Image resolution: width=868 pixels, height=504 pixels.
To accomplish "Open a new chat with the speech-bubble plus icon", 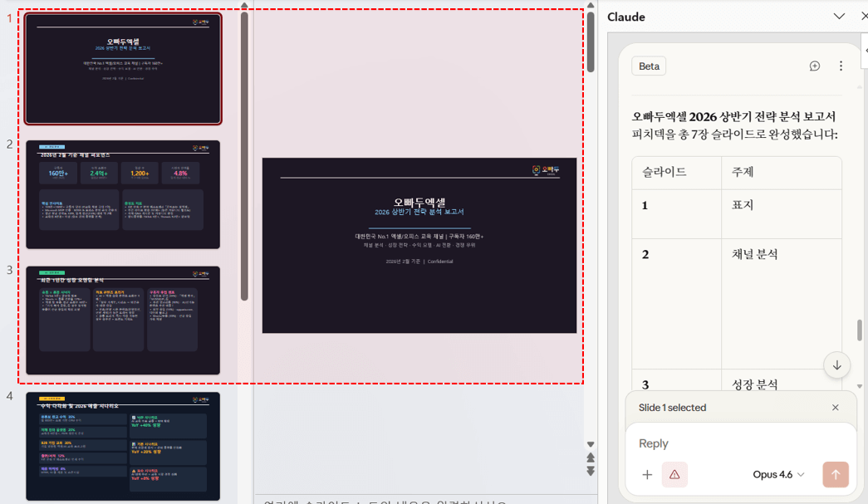I will pyautogui.click(x=815, y=65).
